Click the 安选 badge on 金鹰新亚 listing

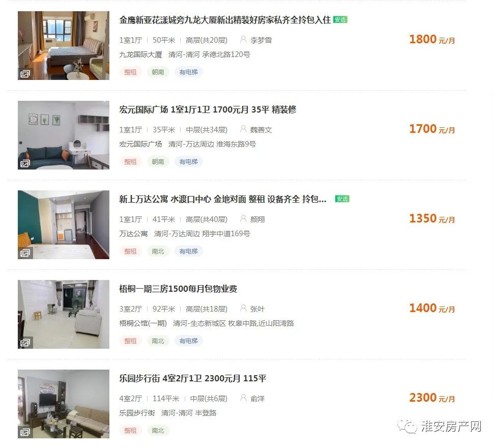coord(340,19)
